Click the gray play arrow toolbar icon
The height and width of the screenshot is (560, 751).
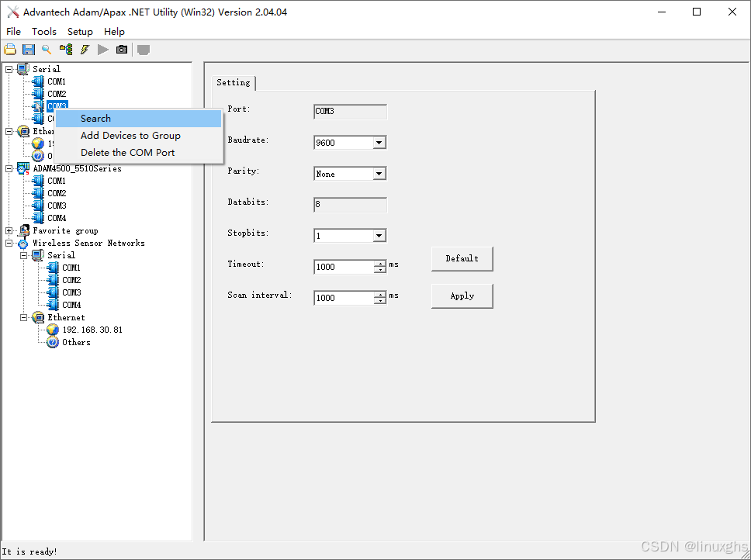tap(103, 50)
